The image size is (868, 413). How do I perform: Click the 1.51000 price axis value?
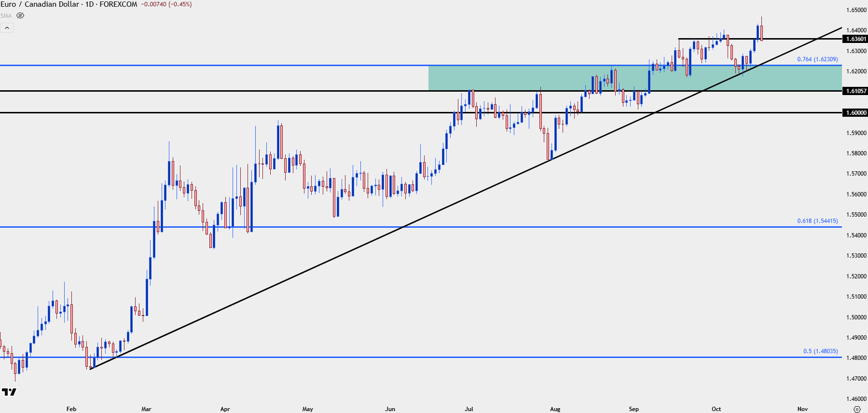856,297
